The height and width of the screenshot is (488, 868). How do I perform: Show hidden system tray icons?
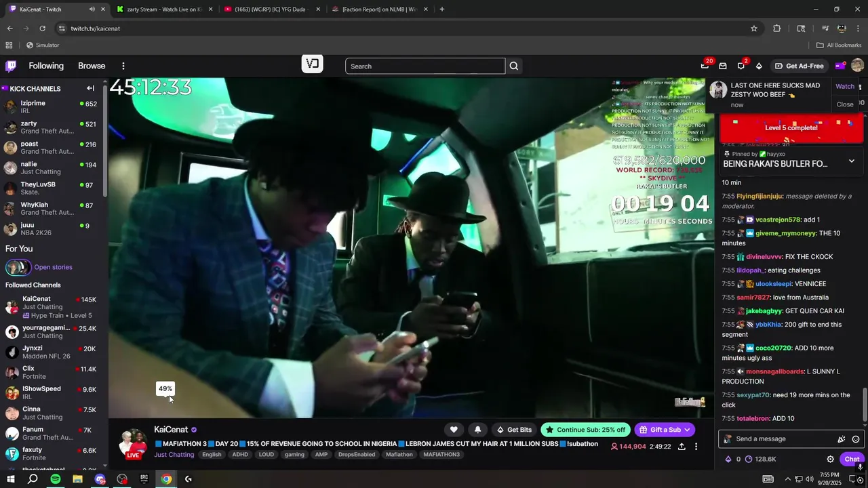click(x=788, y=479)
